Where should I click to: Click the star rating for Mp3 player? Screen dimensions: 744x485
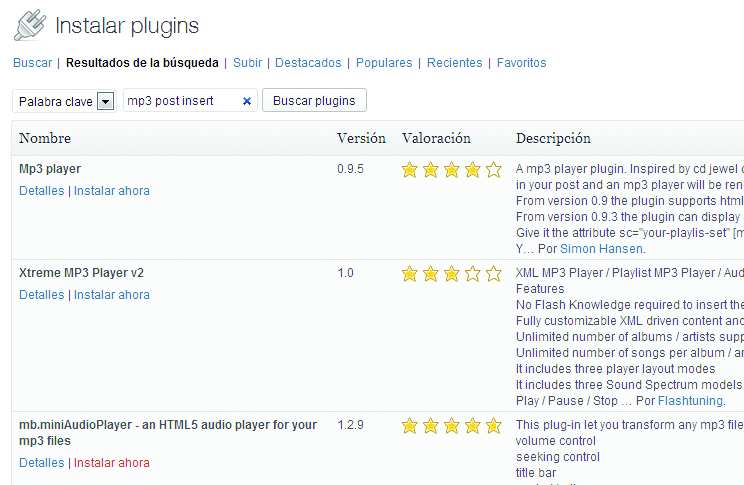pyautogui.click(x=451, y=169)
